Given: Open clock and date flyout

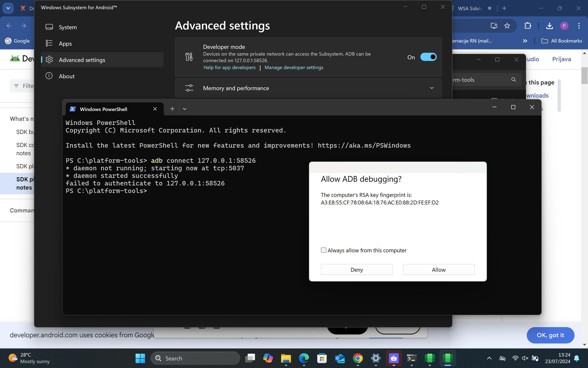Looking at the screenshot, I should [558, 358].
